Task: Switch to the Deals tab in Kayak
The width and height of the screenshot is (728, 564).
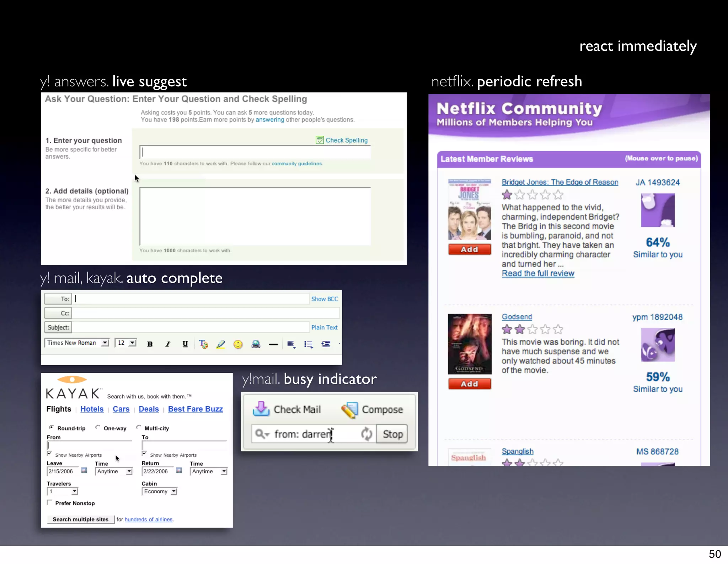Action: click(x=149, y=409)
